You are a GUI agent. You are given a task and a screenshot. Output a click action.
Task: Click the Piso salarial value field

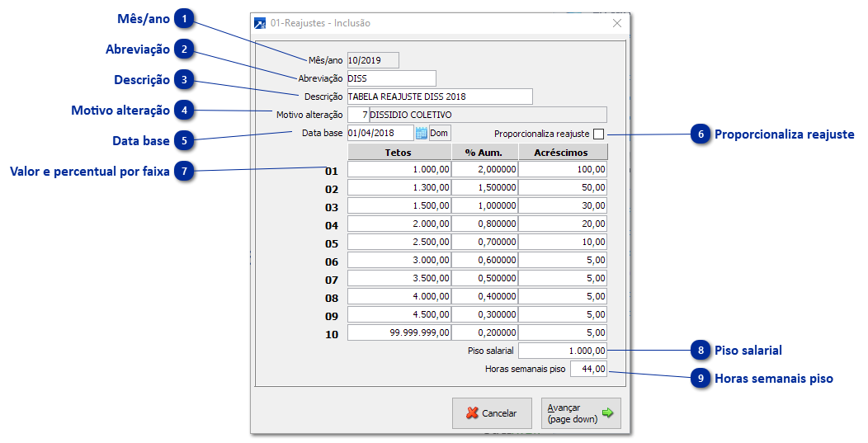point(563,351)
